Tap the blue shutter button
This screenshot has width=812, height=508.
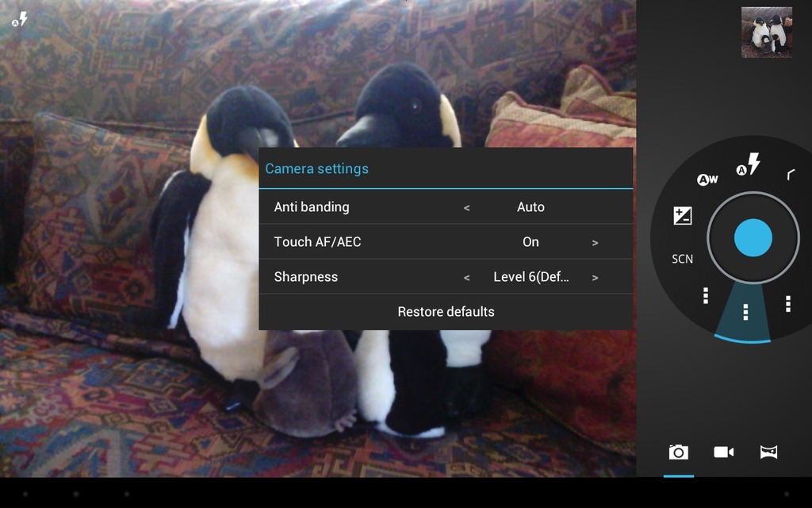[x=753, y=237]
